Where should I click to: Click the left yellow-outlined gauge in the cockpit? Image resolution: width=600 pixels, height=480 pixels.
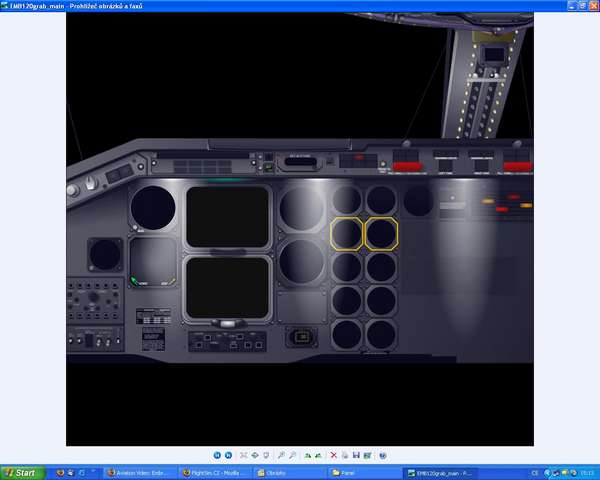tap(347, 234)
